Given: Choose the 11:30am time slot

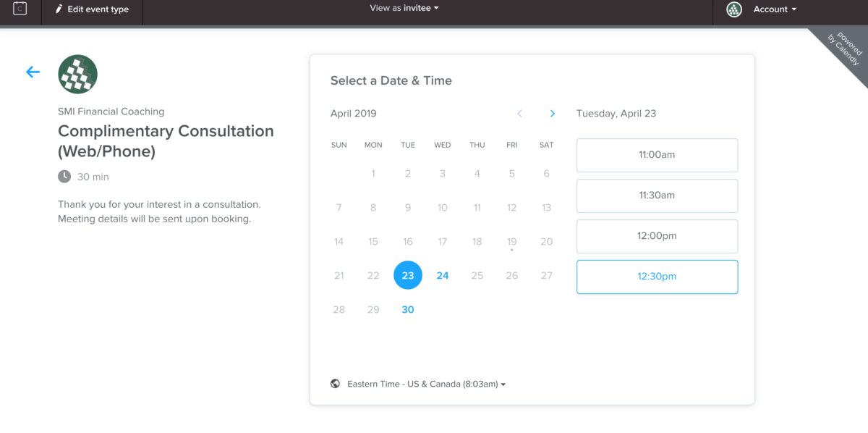Looking at the screenshot, I should tap(657, 196).
